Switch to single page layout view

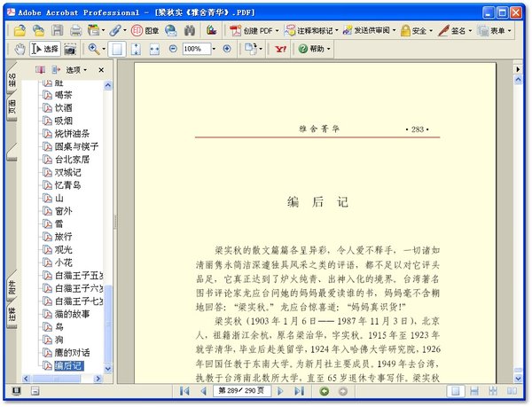click(x=455, y=391)
